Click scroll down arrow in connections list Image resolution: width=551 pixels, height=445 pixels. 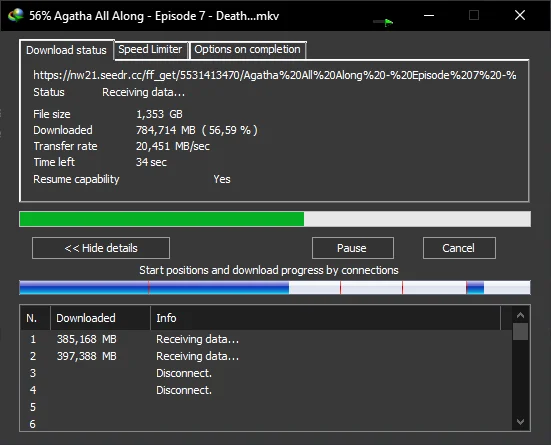tap(520, 421)
